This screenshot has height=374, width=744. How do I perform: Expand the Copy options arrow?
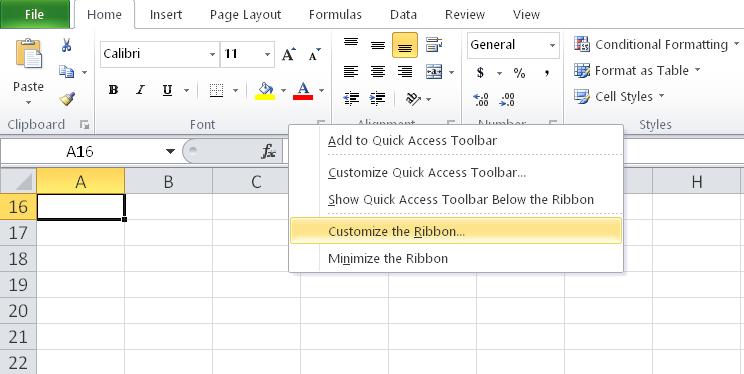pos(84,72)
